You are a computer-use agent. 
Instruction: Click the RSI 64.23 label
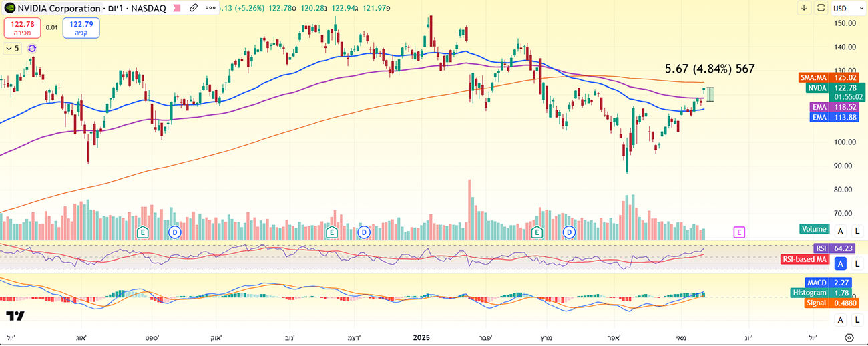pos(835,248)
